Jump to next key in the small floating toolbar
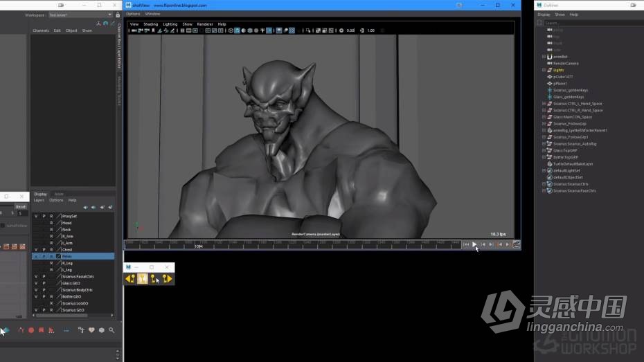The image size is (644, 362). tap(166, 279)
